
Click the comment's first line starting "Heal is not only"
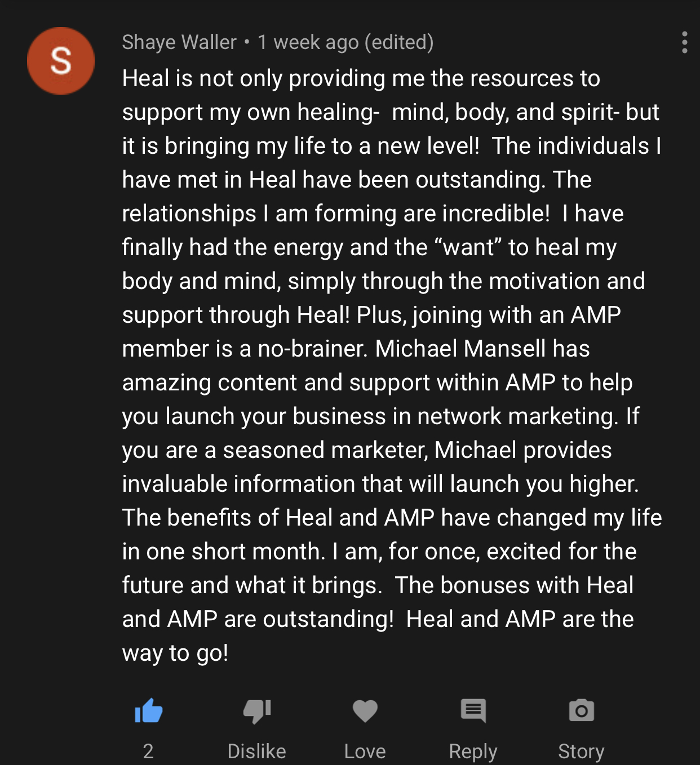[361, 78]
